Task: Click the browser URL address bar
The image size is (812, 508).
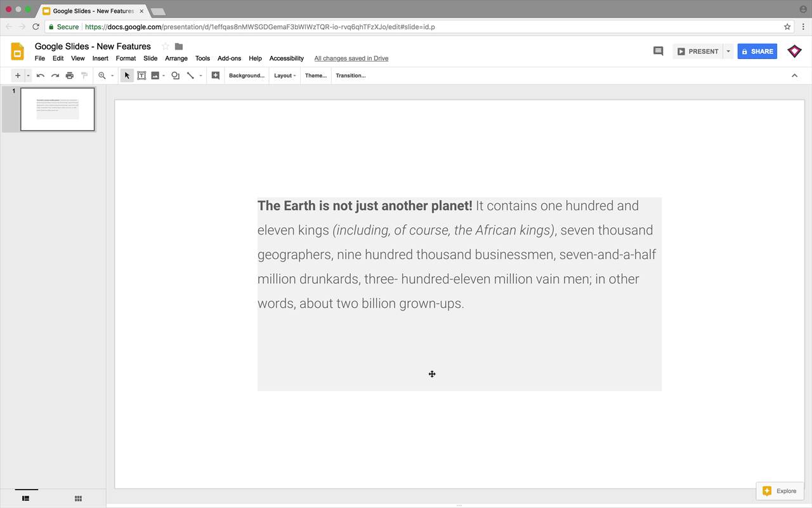Action: coord(412,27)
